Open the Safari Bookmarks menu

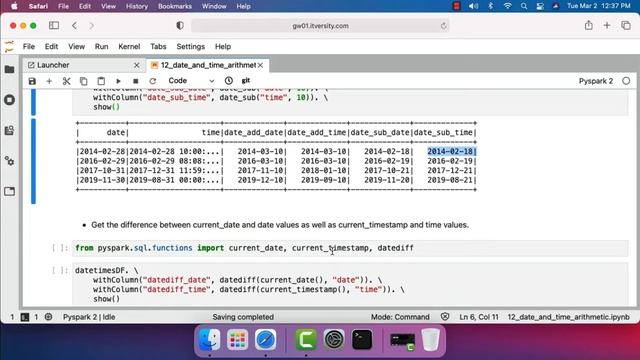tap(175, 6)
